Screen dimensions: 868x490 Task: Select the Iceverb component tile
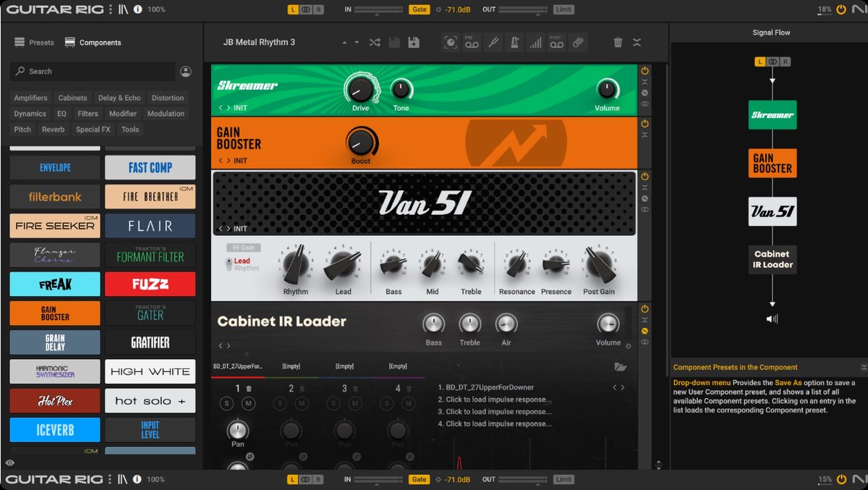tap(55, 430)
